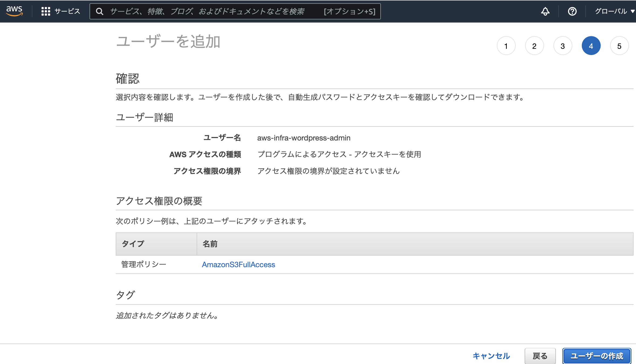Click the 戻る back button
The width and height of the screenshot is (636, 364).
click(x=540, y=356)
